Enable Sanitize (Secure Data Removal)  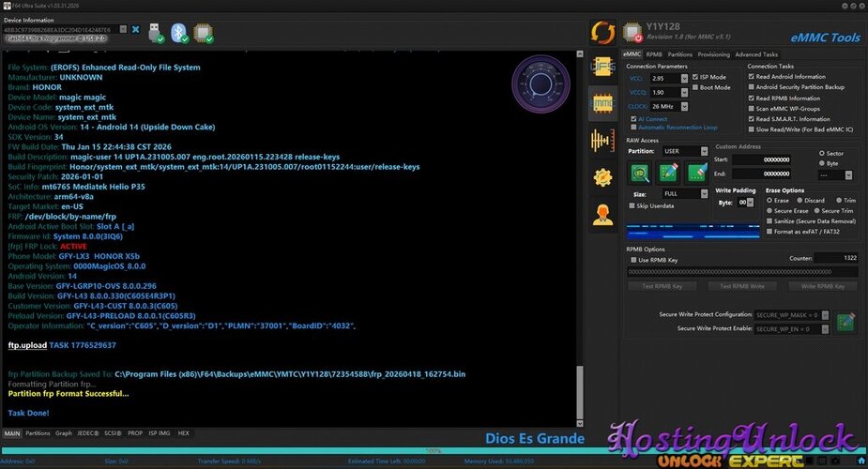pos(769,220)
